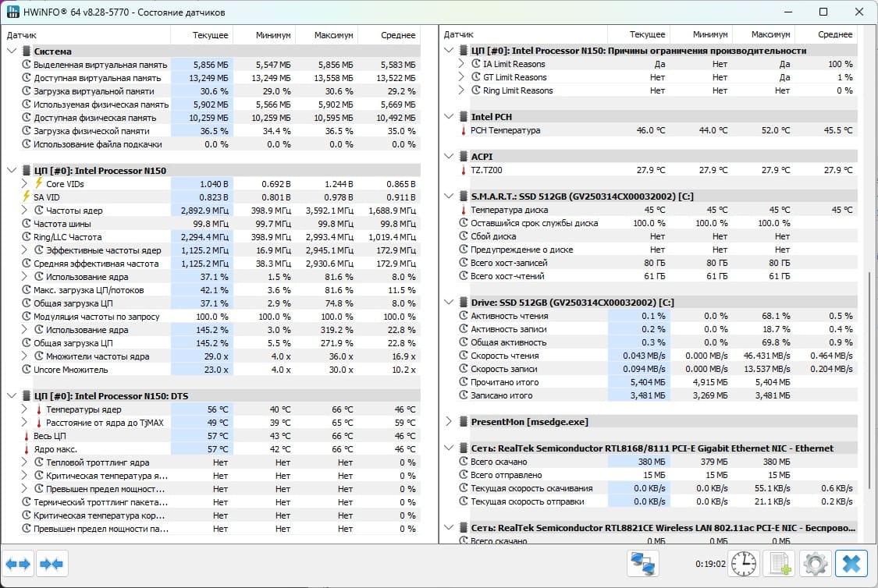
Task: Select the Записано итого row
Action: click(657, 395)
